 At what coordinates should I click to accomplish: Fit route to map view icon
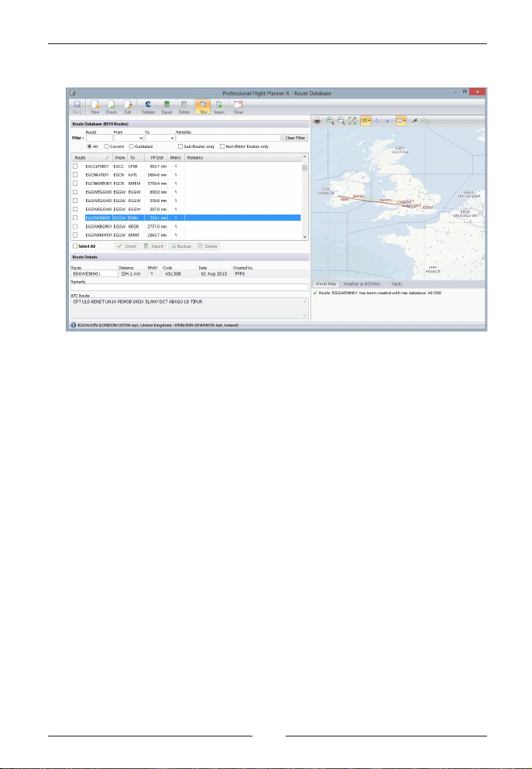coord(352,121)
